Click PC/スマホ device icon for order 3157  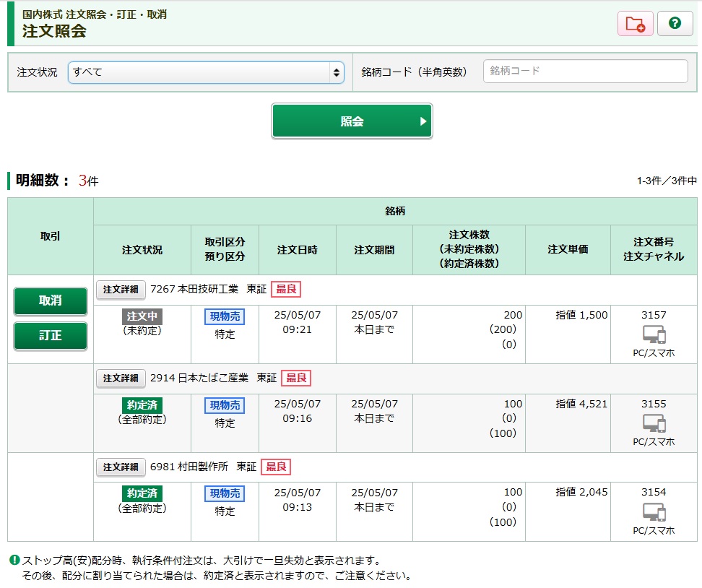[654, 334]
